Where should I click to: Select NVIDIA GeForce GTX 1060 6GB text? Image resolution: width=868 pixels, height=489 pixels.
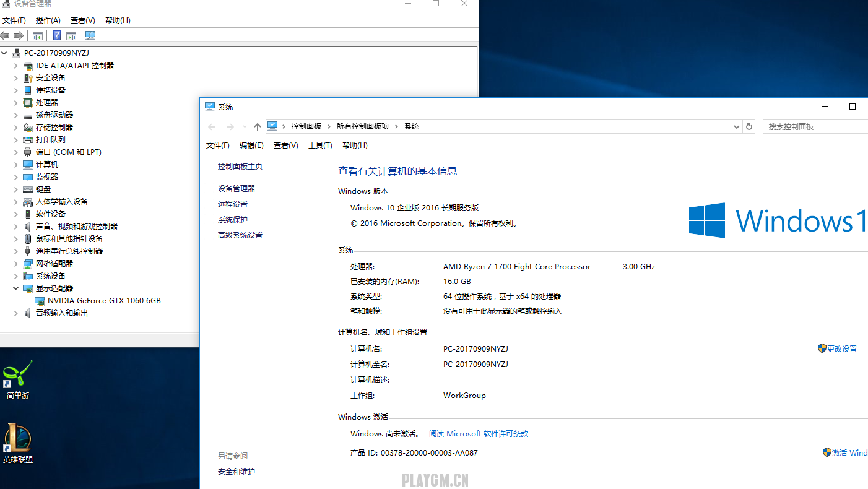coord(104,301)
